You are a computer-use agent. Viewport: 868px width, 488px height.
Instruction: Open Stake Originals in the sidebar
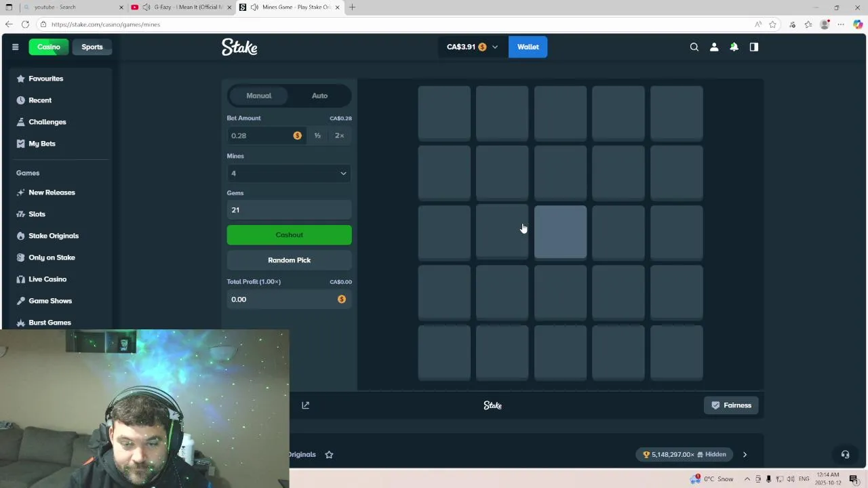tap(54, 236)
